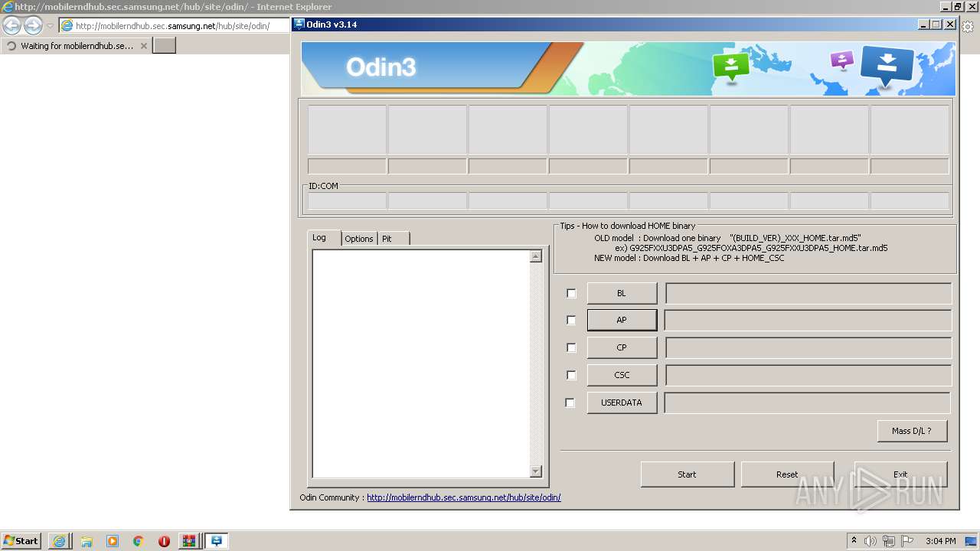Close the loading IE tab
The width and height of the screenshot is (980, 551).
coord(143,46)
